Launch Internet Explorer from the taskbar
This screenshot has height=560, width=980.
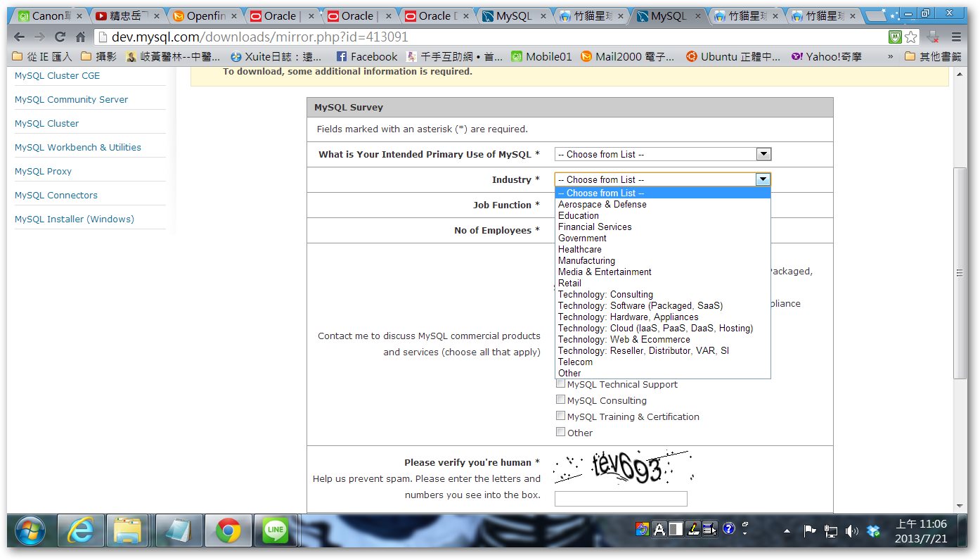(x=80, y=530)
